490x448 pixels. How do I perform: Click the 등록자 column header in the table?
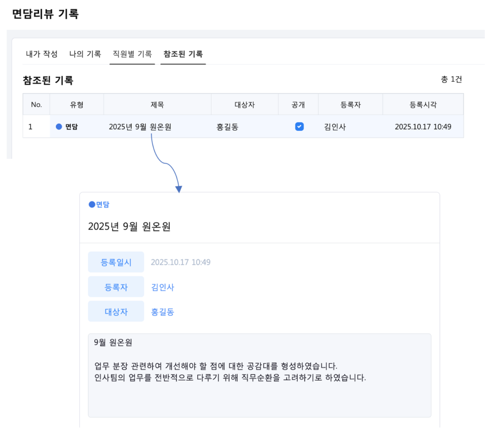coord(350,104)
